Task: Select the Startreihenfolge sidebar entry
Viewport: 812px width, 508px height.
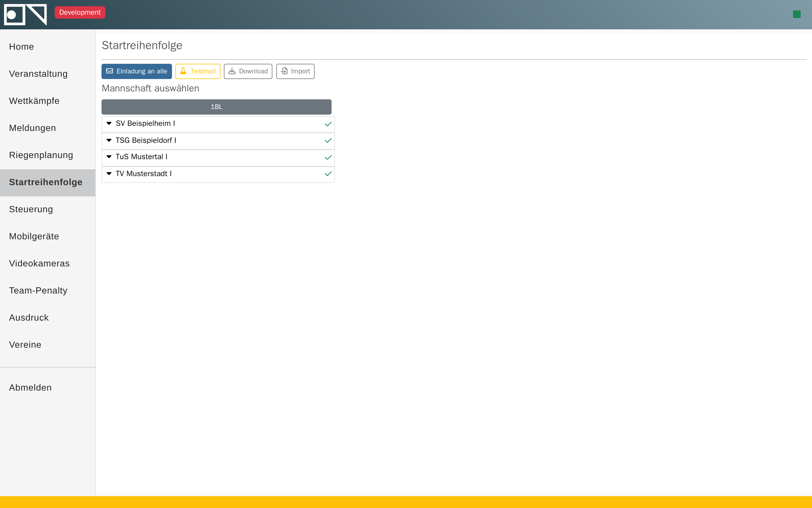Action: pyautogui.click(x=48, y=182)
